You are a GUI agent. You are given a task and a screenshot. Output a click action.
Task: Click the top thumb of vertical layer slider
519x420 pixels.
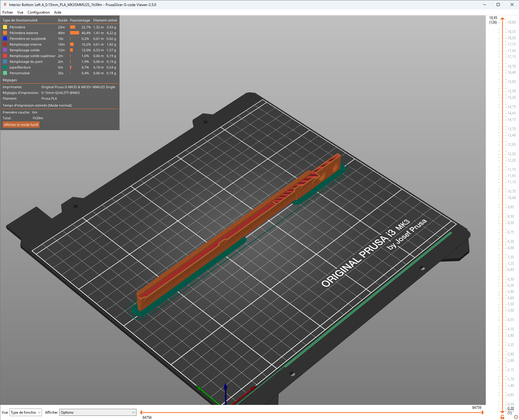coord(502,19)
